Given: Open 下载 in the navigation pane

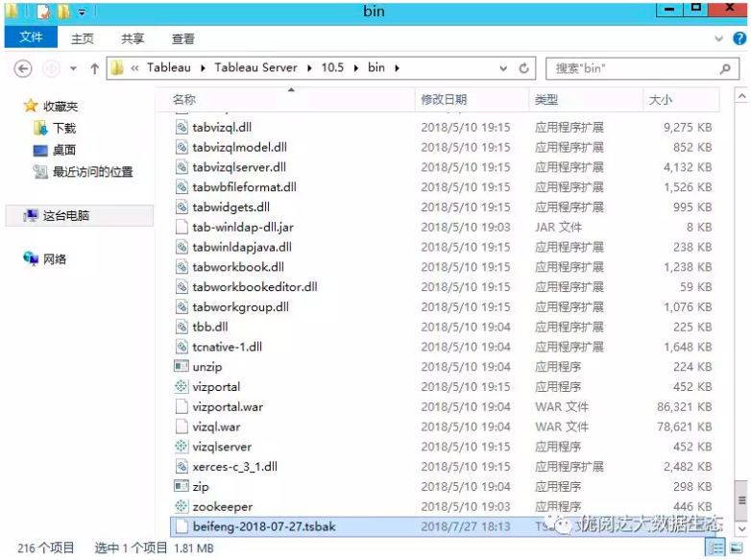Looking at the screenshot, I should [x=64, y=128].
